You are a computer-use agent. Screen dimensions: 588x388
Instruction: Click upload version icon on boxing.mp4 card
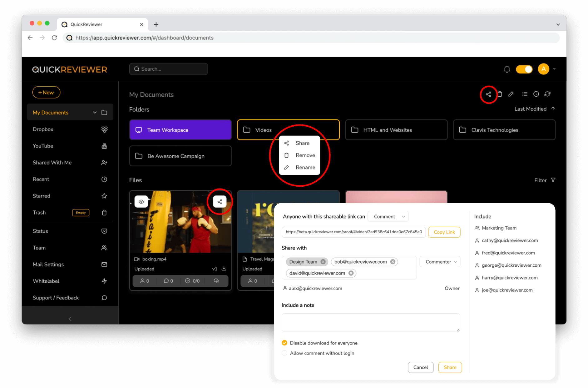[x=216, y=281]
